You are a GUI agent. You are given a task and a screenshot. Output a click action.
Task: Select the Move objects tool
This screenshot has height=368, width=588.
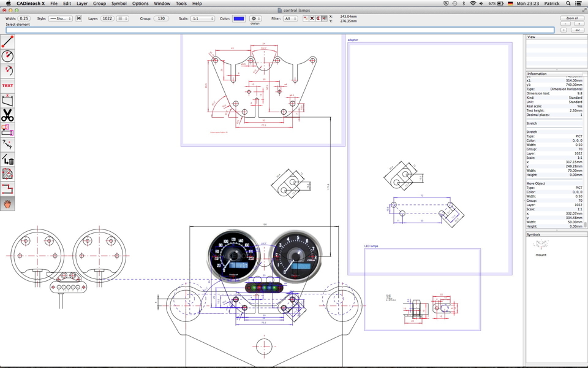pos(7,130)
